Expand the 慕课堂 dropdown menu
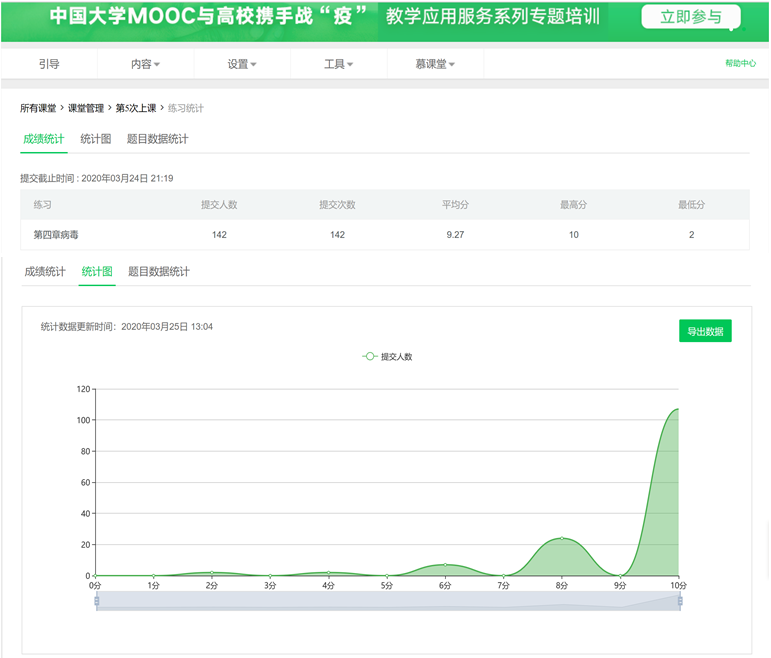771x658 pixels. (x=435, y=64)
